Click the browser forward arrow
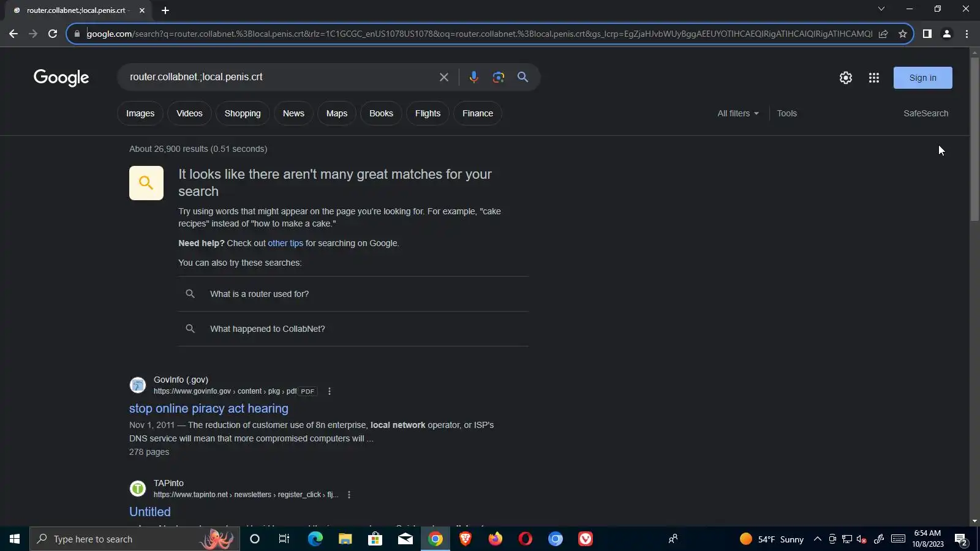This screenshot has width=980, height=551. pyautogui.click(x=33, y=34)
